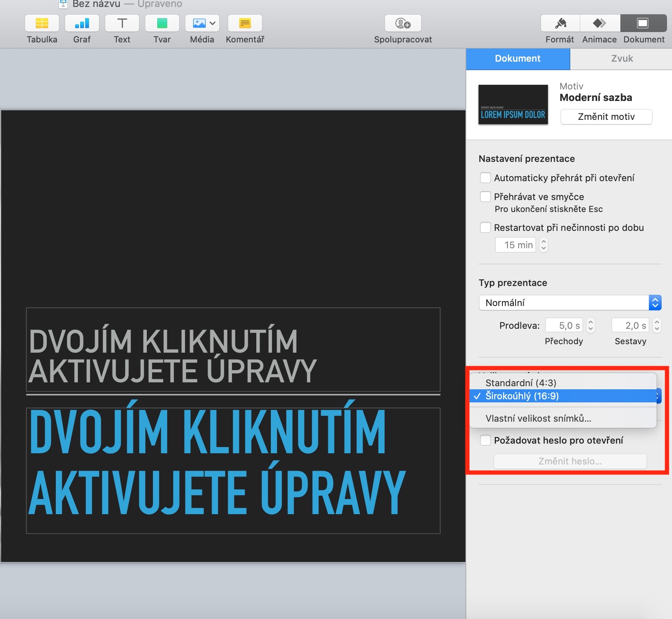Click the Tabulka table icon
The height and width of the screenshot is (619, 672).
tap(42, 24)
